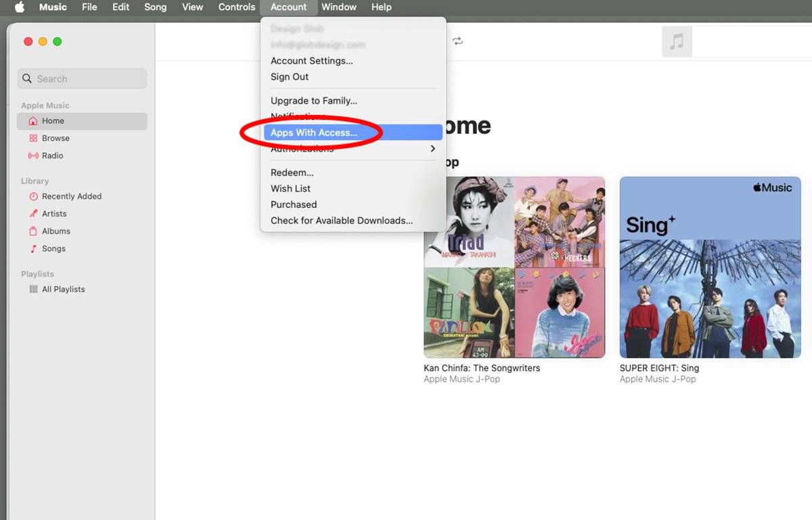Choose Redeem from the Account menu
The image size is (812, 520).
point(292,172)
